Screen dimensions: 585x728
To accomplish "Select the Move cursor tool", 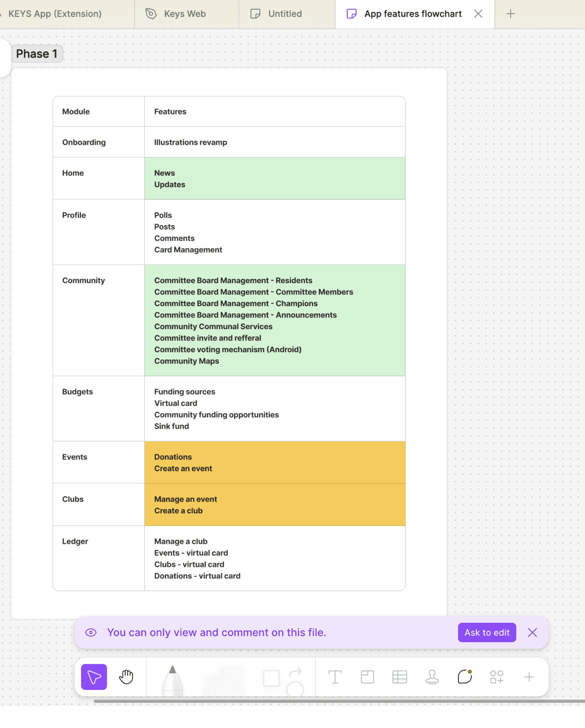I will pos(94,677).
